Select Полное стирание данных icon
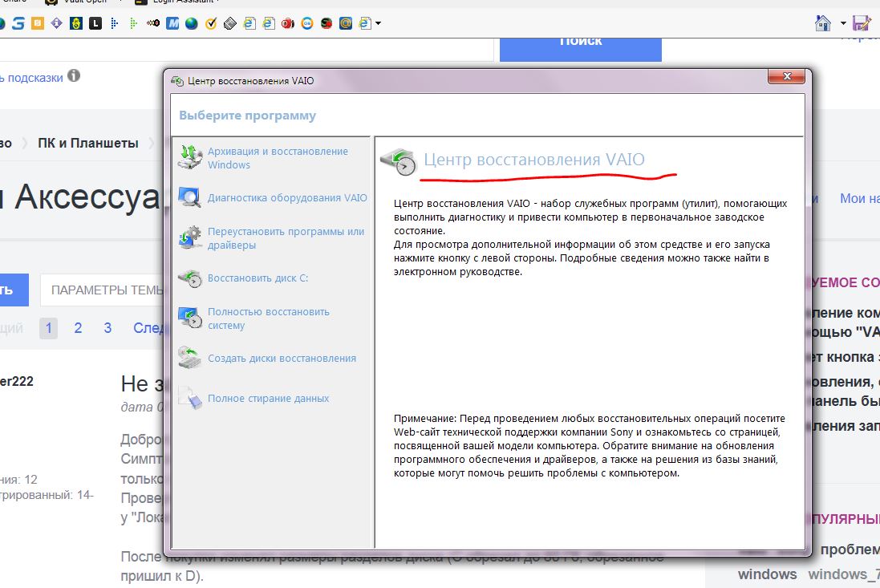Image resolution: width=880 pixels, height=588 pixels. [190, 399]
